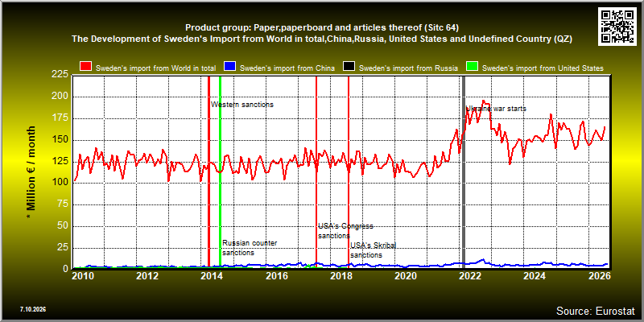Click the gray Ukraine war vertical marker line
The height and width of the screenshot is (322, 644).
(x=464, y=172)
